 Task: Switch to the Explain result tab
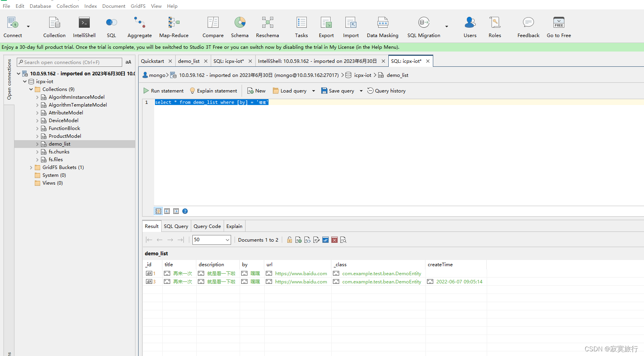[234, 226]
